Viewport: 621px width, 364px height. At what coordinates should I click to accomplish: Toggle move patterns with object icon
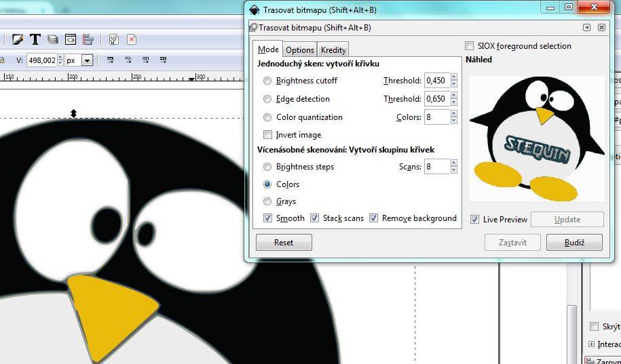[x=163, y=60]
